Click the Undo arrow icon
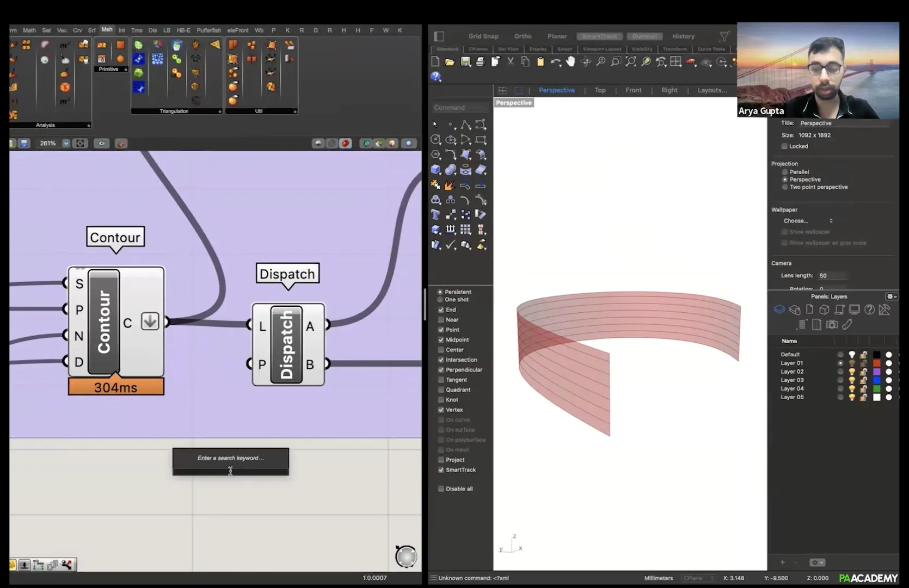 555,62
